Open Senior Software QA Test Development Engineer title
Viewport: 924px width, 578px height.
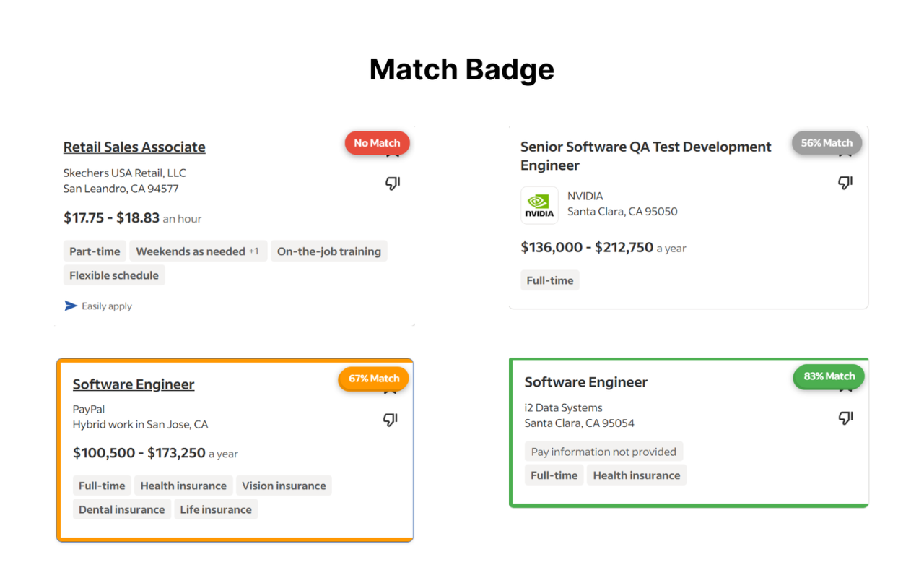pyautogui.click(x=646, y=156)
